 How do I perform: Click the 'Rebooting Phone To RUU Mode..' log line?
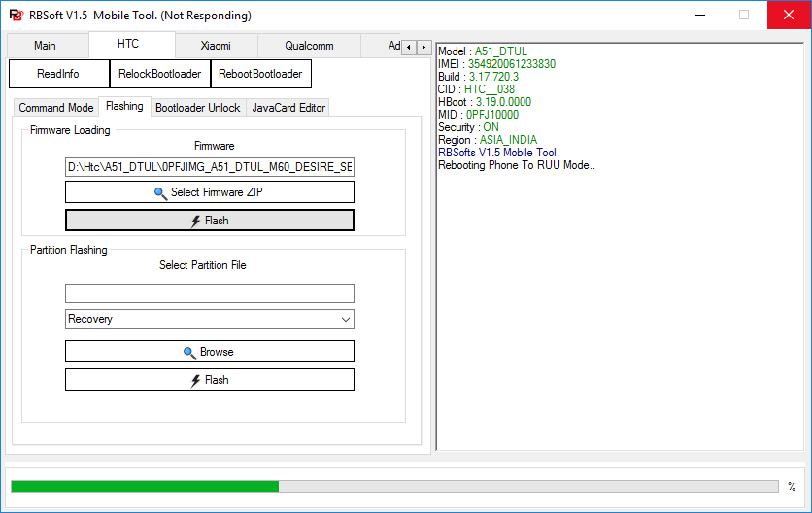tap(517, 165)
